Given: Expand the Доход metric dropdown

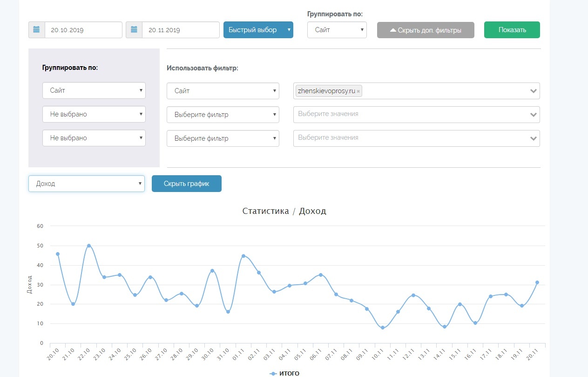Looking at the screenshot, I should coord(87,184).
